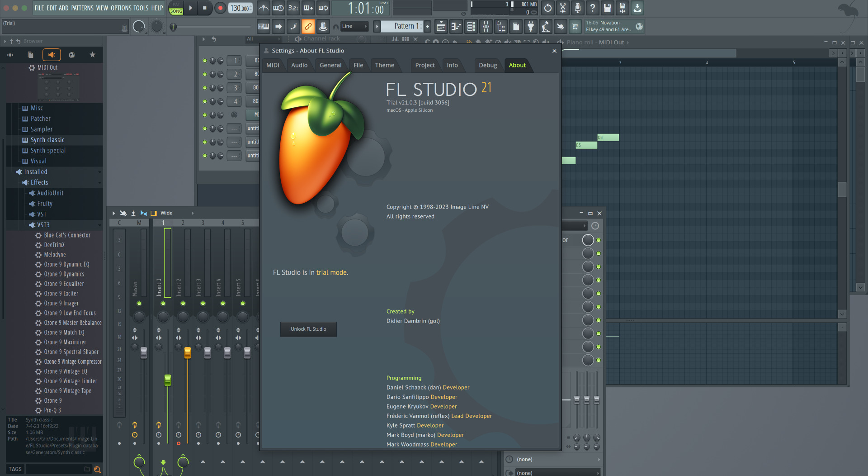Open the Wide mixer layout dropdown

coord(177,213)
